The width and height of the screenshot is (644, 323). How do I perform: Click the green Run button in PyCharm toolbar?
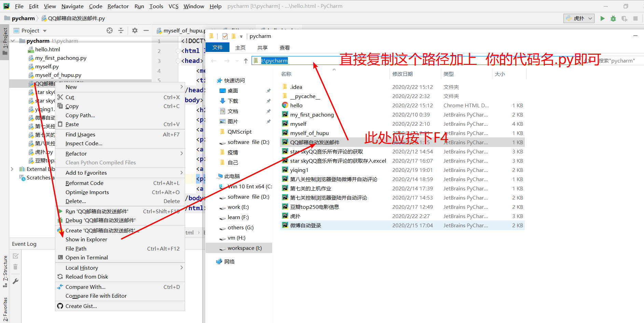point(602,18)
